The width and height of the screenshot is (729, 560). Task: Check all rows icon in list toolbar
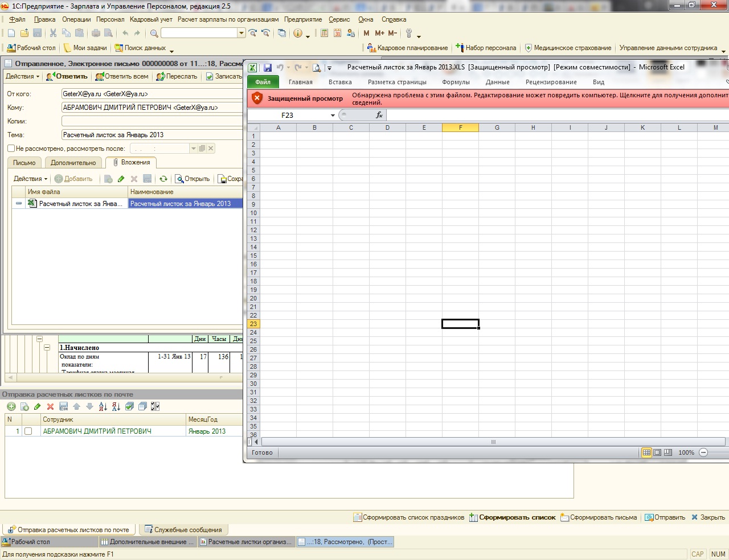coord(129,406)
